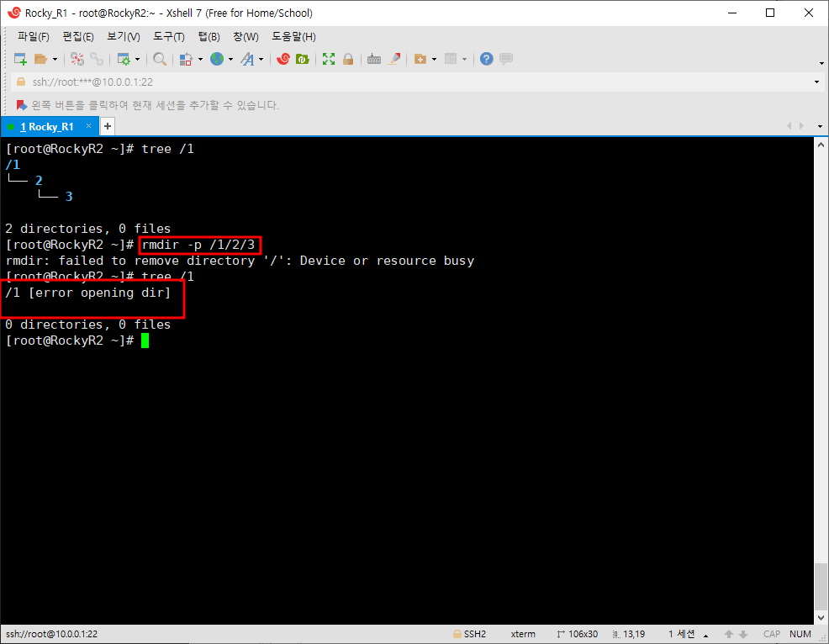Viewport: 829px width, 644px height.
Task: Click the Find magnifier icon
Action: [160, 59]
